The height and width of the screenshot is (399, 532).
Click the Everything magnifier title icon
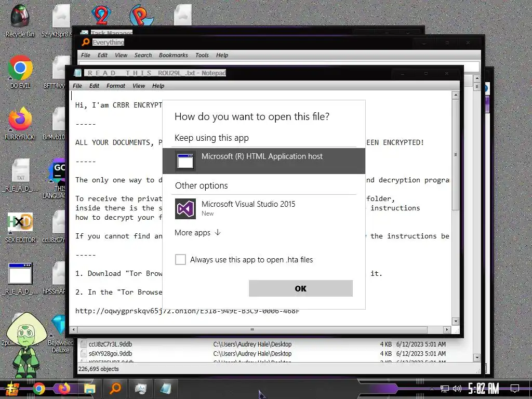coord(86,42)
